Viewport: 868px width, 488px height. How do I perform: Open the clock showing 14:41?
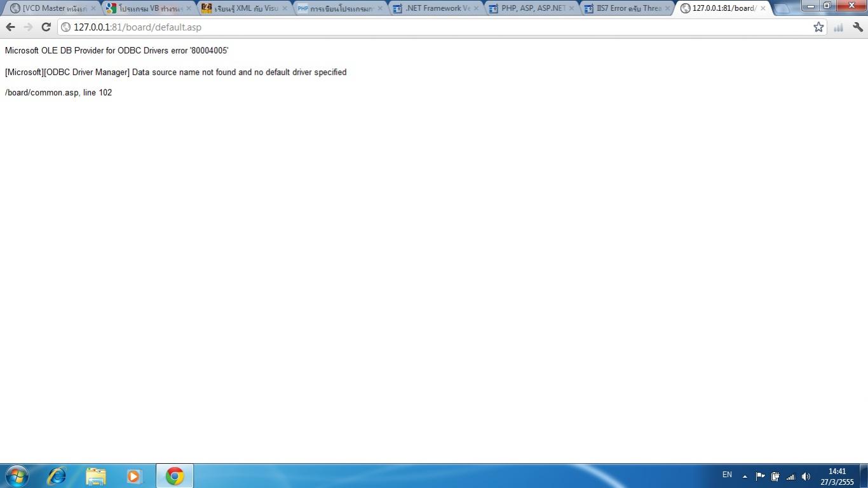[837, 477]
